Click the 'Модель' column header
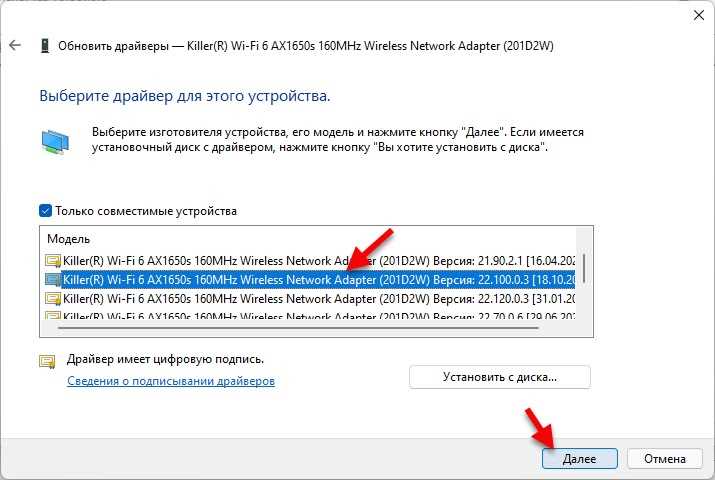This screenshot has width=715, height=480. [68, 239]
